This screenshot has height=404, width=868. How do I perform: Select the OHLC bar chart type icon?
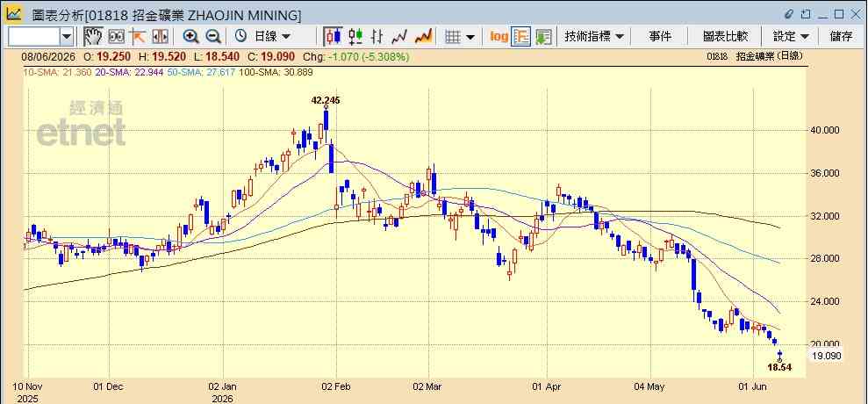coord(377,37)
